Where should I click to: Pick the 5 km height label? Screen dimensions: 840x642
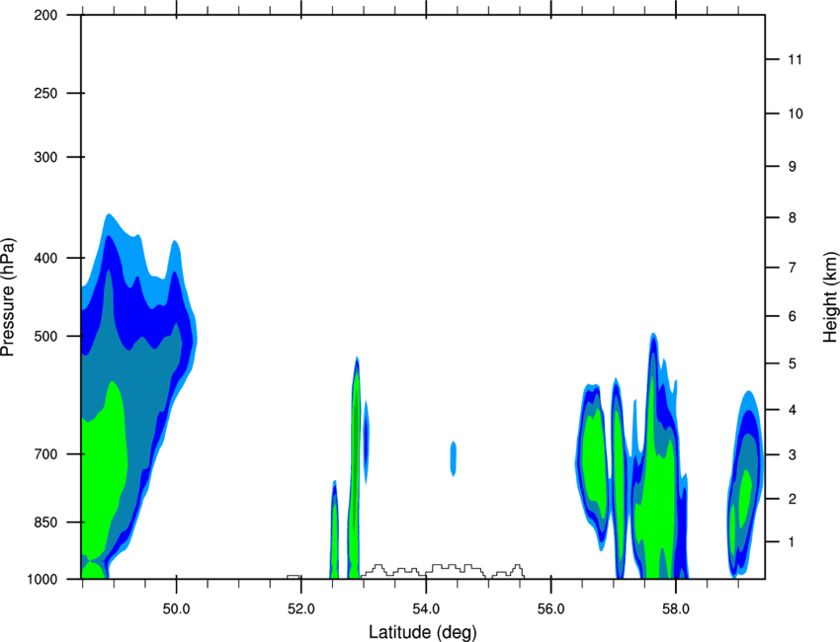coord(792,363)
